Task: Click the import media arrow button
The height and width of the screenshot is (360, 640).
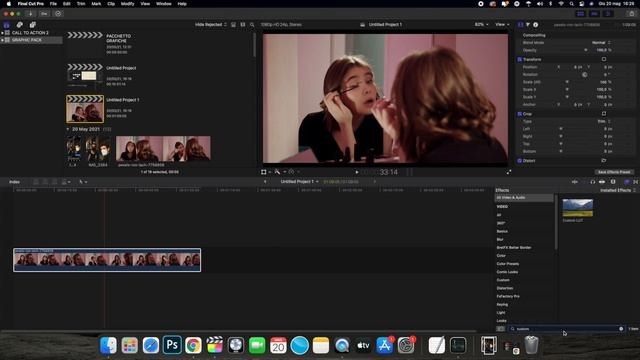Action: 31,14
